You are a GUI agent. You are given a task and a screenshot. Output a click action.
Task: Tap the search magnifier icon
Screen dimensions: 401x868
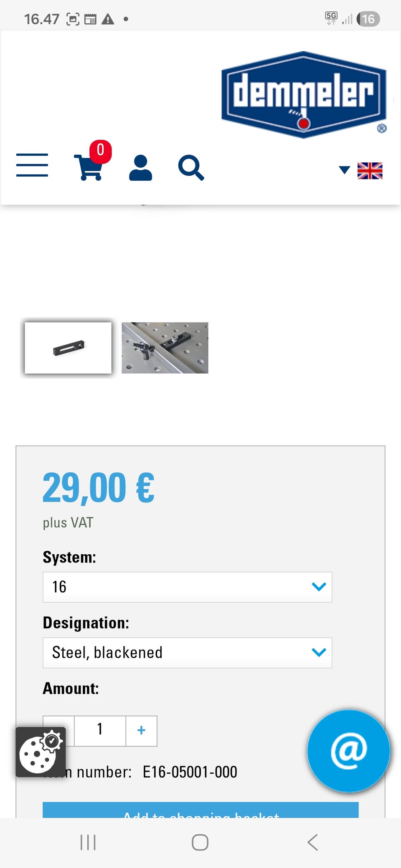(191, 168)
